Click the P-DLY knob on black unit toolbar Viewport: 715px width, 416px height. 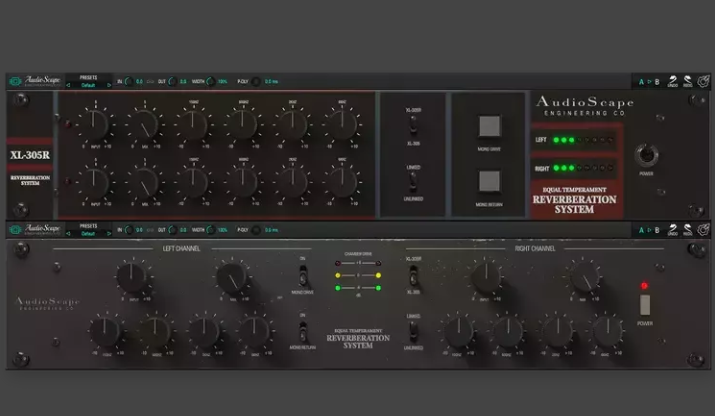pos(256,230)
